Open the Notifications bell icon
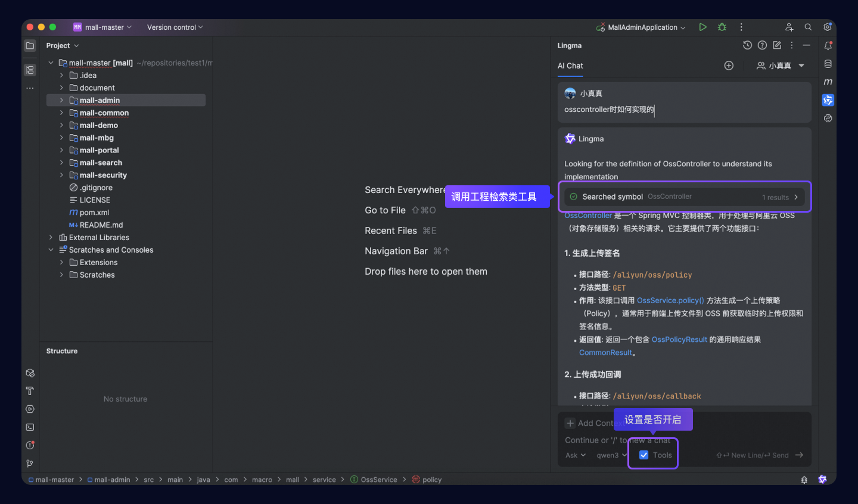This screenshot has width=858, height=504. 828,45
